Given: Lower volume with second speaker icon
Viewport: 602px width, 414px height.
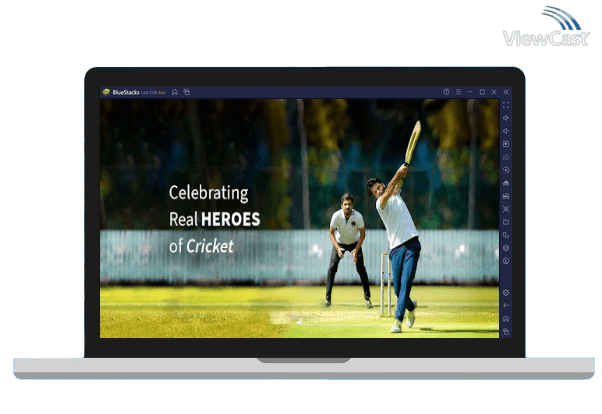Looking at the screenshot, I should click(x=506, y=131).
